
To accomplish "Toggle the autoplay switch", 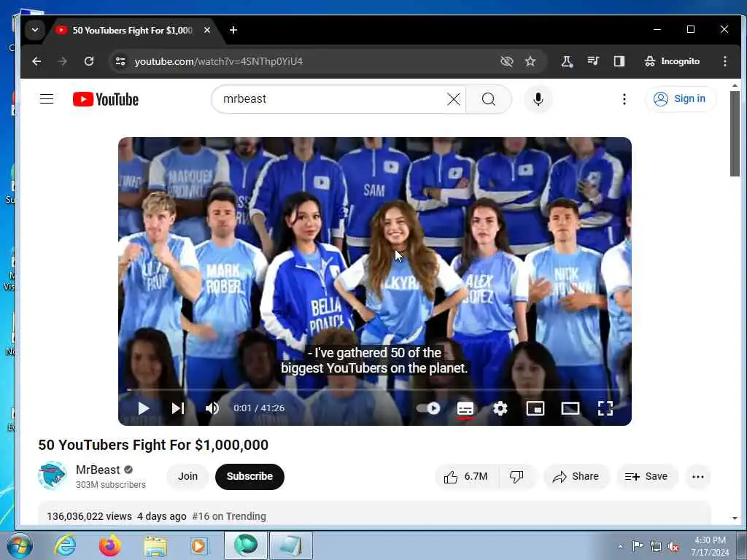I will point(427,408).
